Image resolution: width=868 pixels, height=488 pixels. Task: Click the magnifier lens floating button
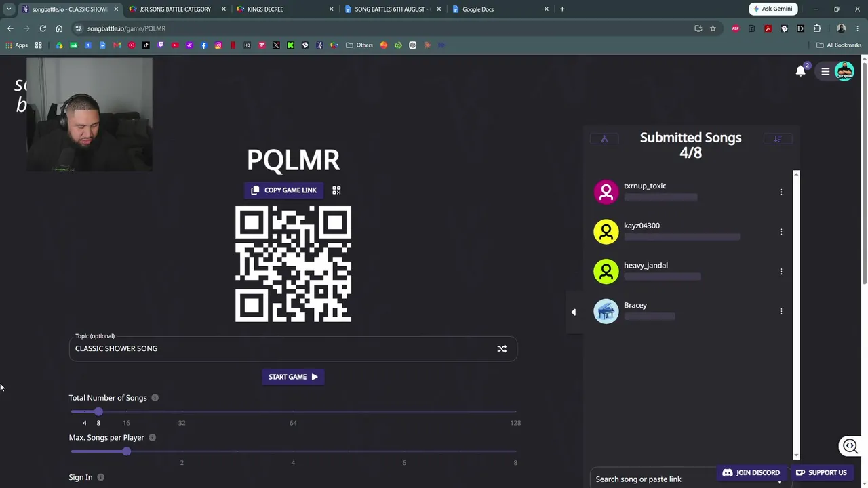point(850,446)
